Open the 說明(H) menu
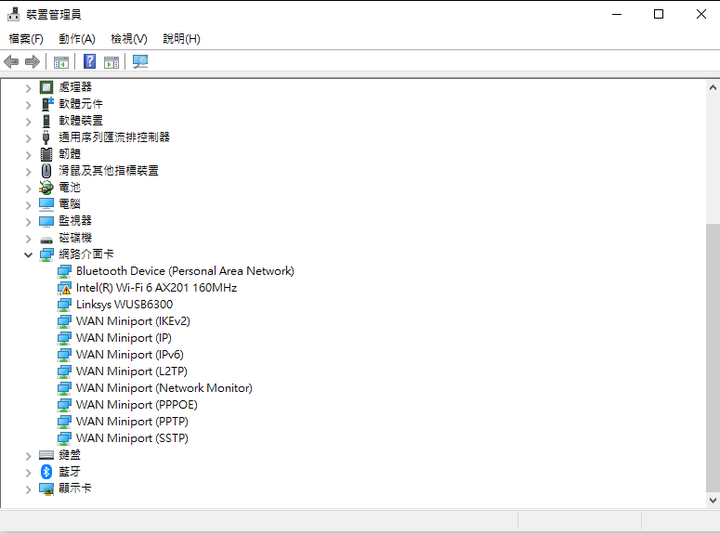Screen dimensions: 720x534 [182, 39]
